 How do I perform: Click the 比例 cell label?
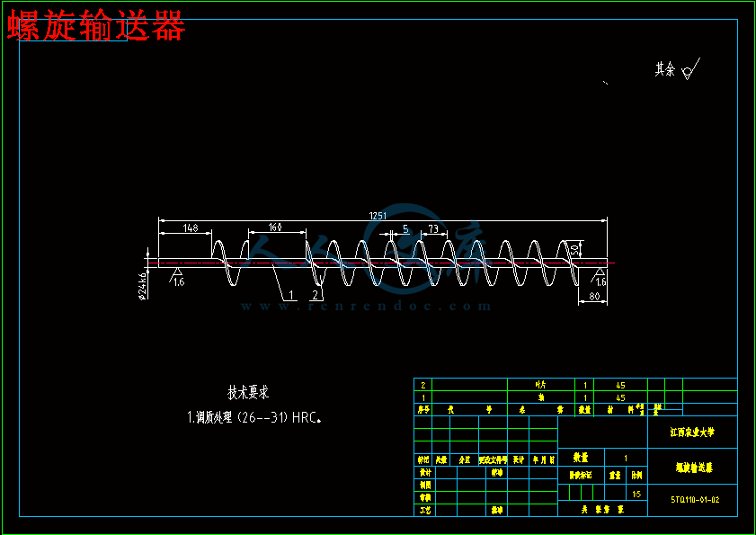tap(636, 475)
